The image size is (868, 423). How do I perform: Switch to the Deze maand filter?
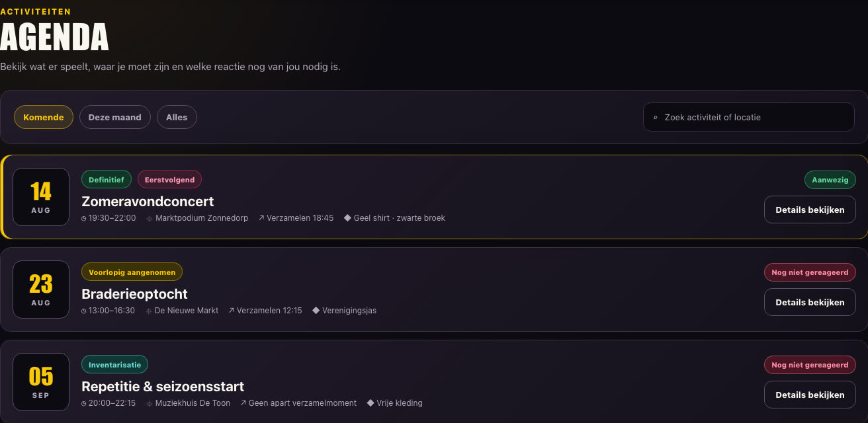115,117
